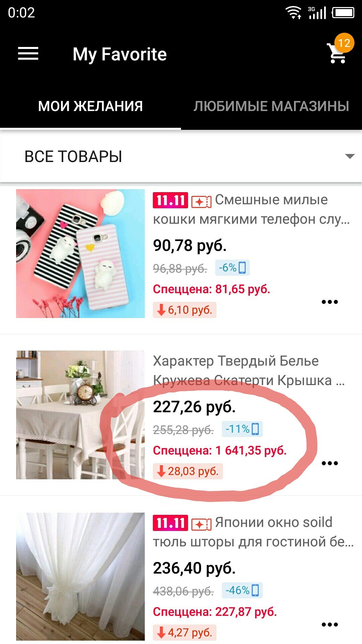Tap the 6,10 руб. price drop tag
The height and width of the screenshot is (644, 362).
pyautogui.click(x=185, y=310)
